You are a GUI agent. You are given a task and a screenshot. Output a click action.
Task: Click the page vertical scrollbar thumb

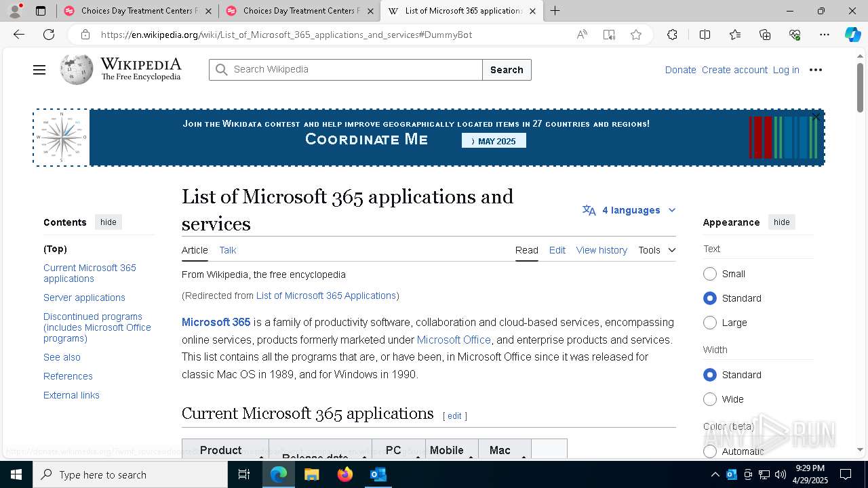point(860,87)
